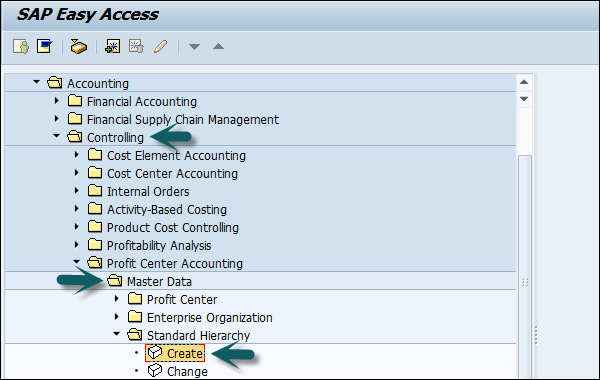Click the Add to Favorites icon
Screen dimensions: 600x380
click(112, 46)
